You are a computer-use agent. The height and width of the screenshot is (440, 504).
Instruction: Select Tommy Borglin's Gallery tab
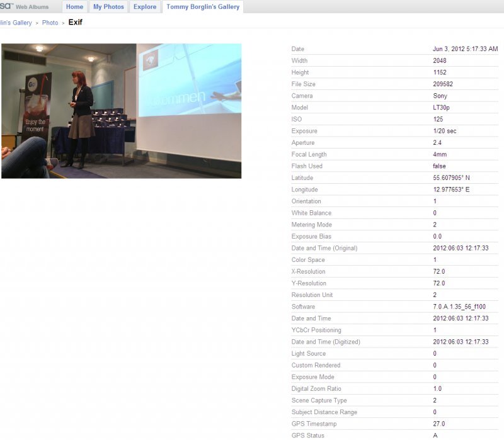click(202, 7)
